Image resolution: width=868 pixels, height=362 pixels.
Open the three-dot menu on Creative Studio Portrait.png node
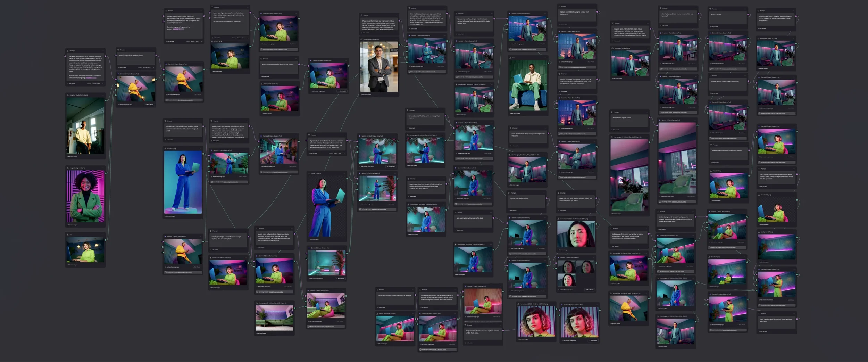[103, 95]
